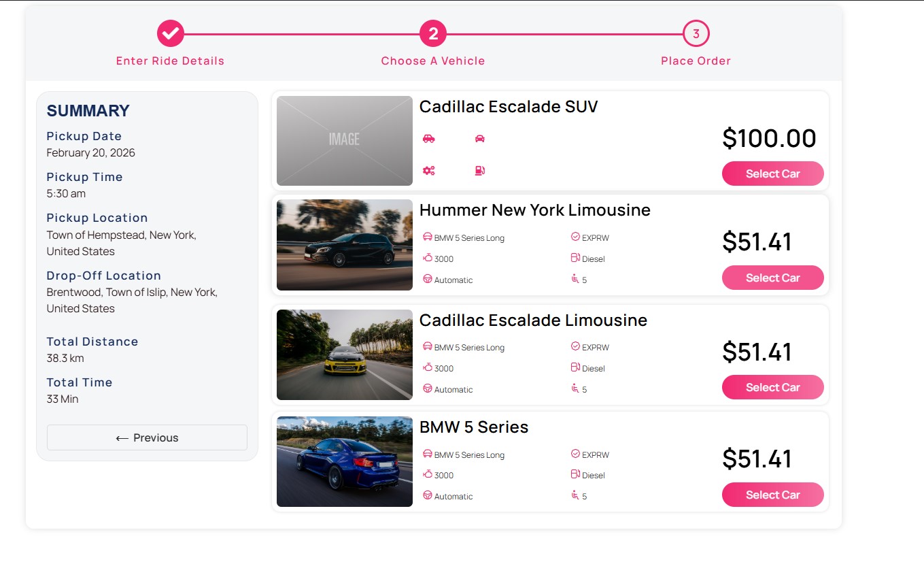
Task: Click the gears icon on Cadillac Escalade SUV
Action: coord(428,171)
